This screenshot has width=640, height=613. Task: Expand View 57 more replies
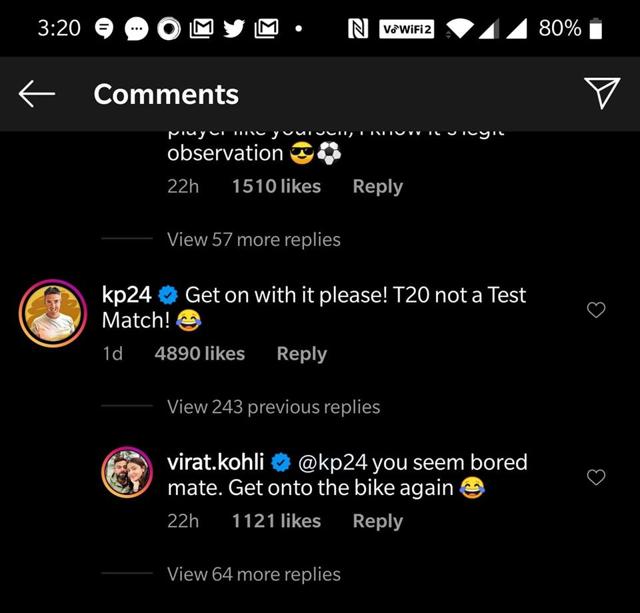tap(253, 240)
